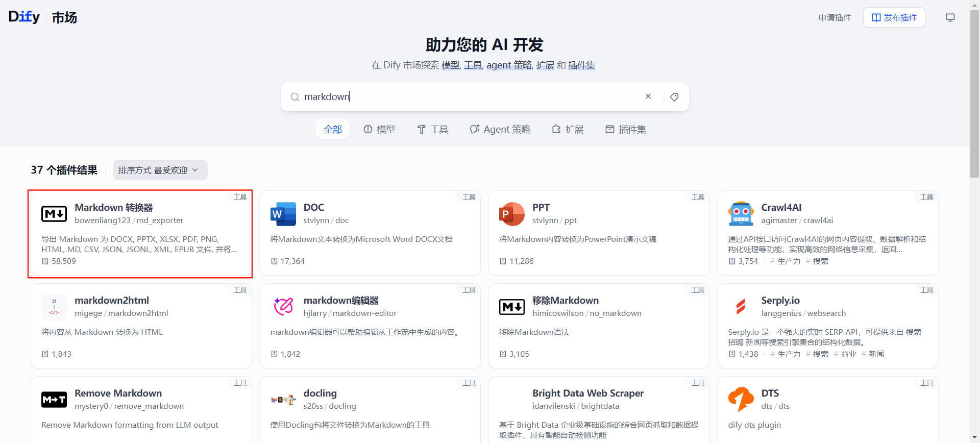Click the 模型 link in the subtitle
Viewport: 980px width, 443px height.
tap(450, 65)
